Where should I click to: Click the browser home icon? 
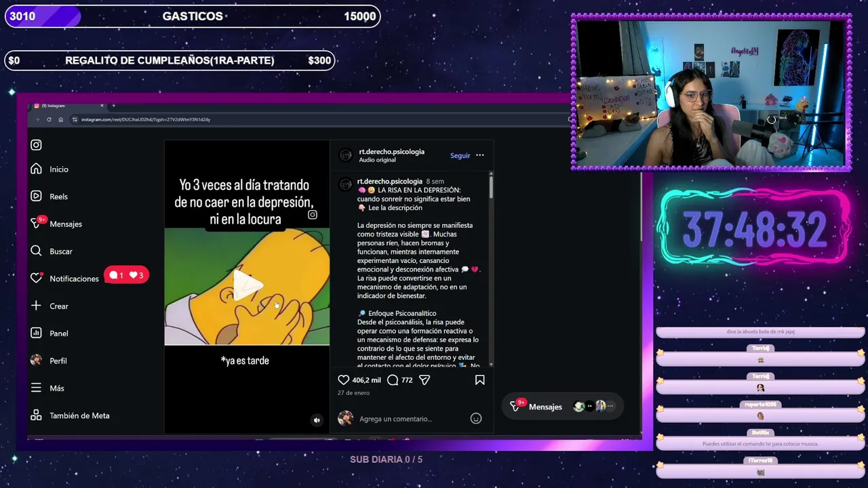pyautogui.click(x=60, y=119)
